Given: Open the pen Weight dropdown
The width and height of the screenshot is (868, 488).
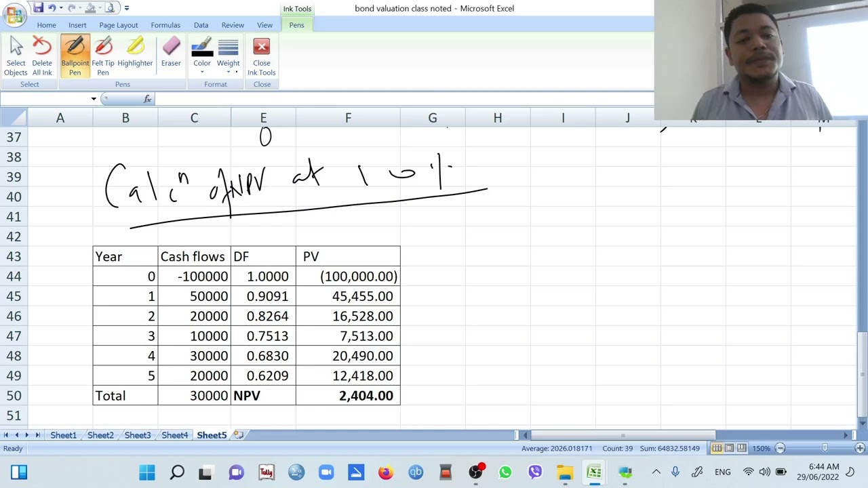Looking at the screenshot, I should pos(229,57).
